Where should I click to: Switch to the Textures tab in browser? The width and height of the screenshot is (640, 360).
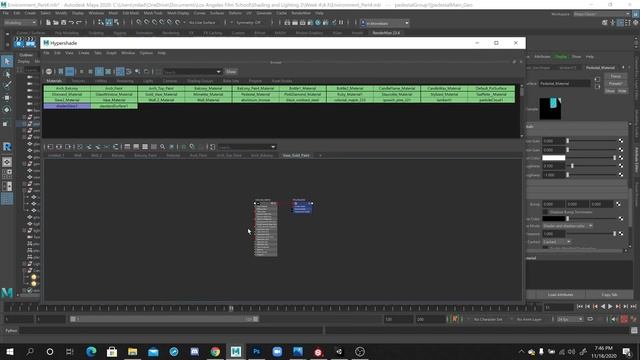coord(78,81)
